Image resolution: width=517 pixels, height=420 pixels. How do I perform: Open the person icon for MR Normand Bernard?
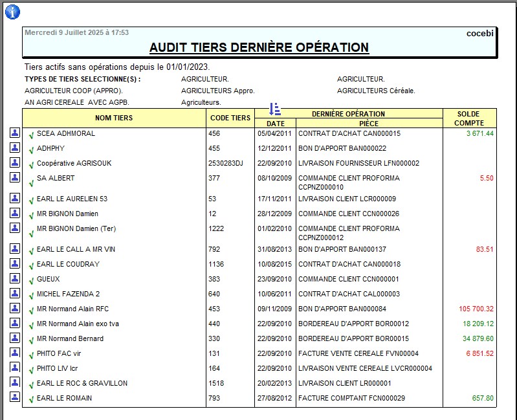15,338
